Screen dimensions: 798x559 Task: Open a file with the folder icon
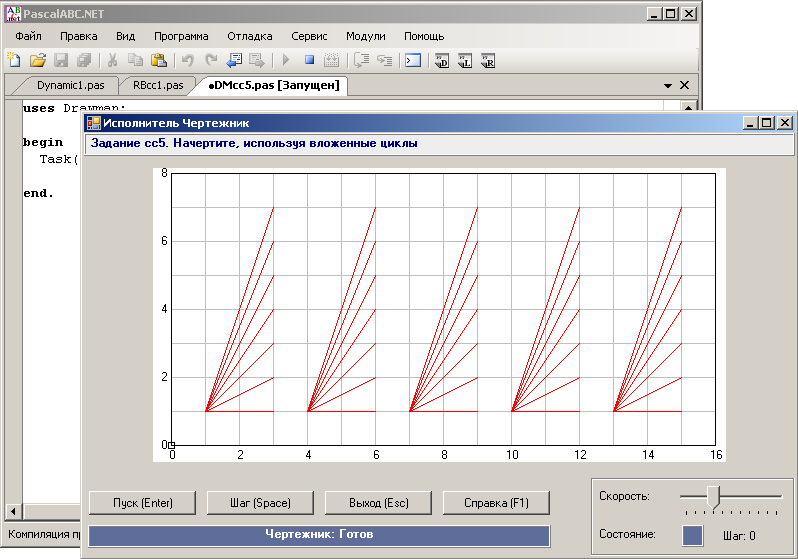(37, 60)
